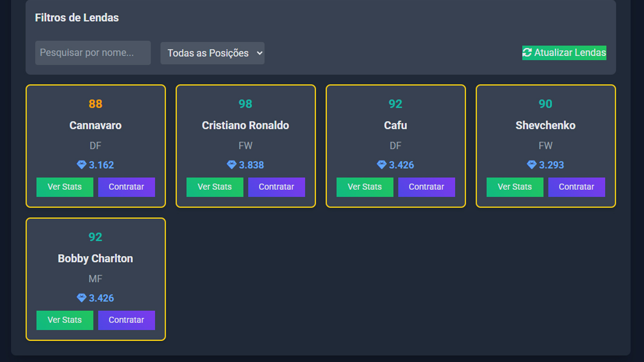Click Contratar on Cafu card
The width and height of the screenshot is (644, 362).
point(426,187)
